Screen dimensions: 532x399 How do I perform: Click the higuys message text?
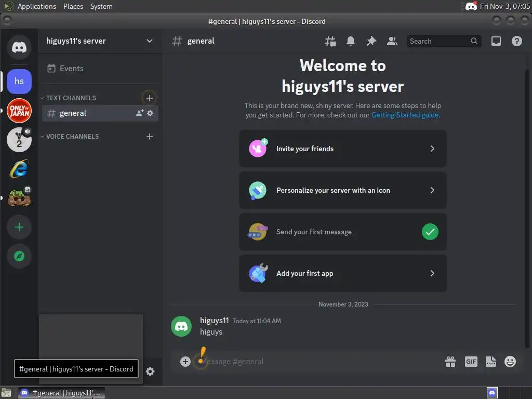pos(211,332)
